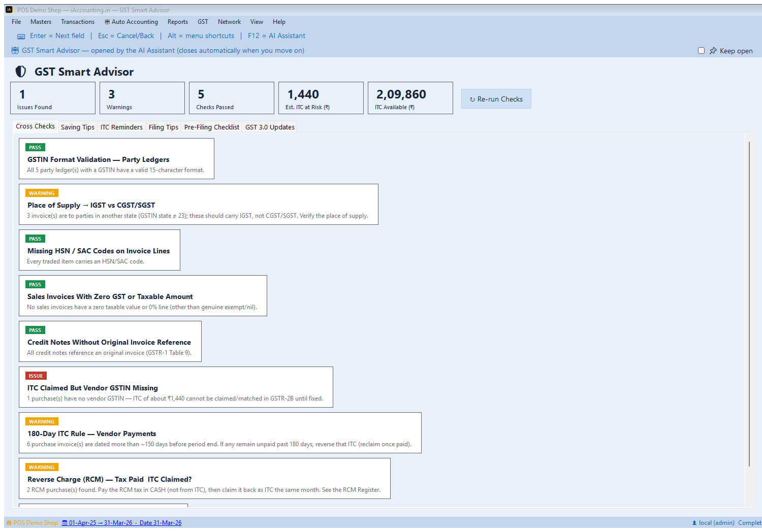Click the iAccounting app icon in title bar
The image size is (762, 532).
[9, 10]
